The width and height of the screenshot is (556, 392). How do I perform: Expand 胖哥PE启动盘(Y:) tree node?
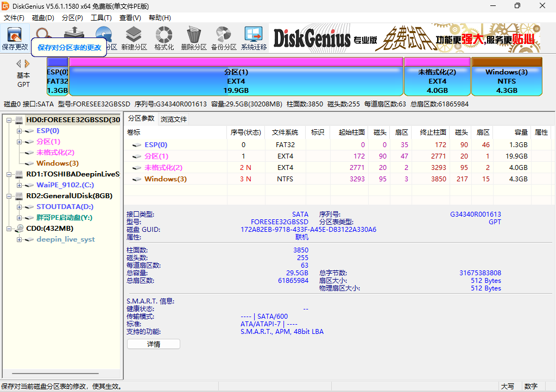click(x=19, y=218)
